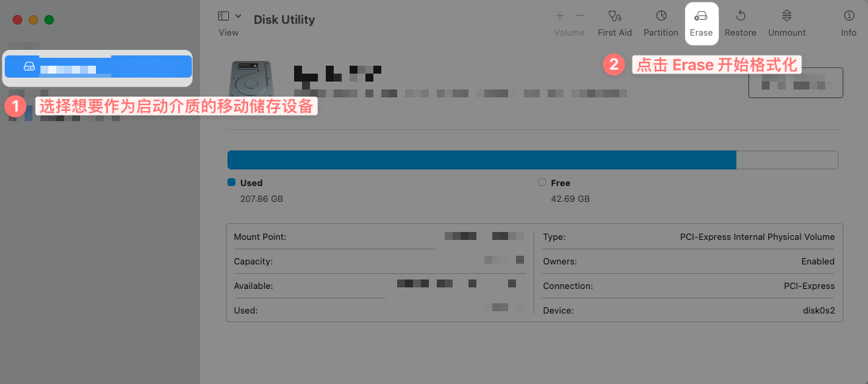
Task: Add a volume with the plus button
Action: tap(560, 16)
